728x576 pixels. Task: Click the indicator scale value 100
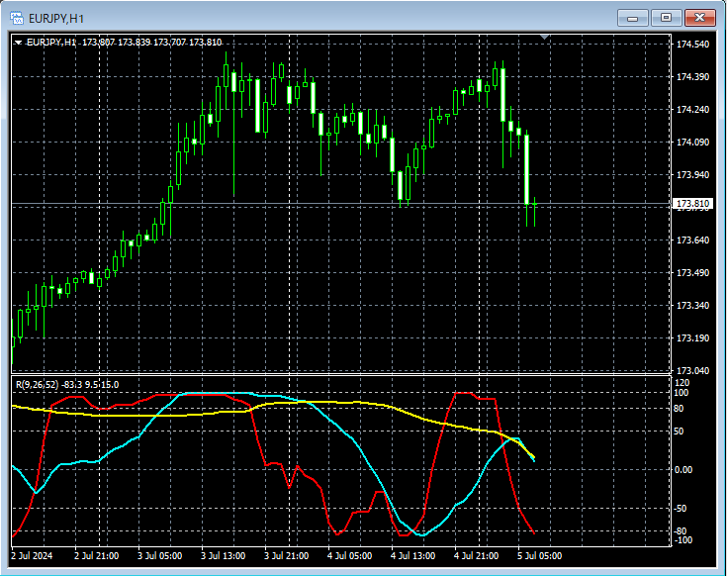[x=682, y=393]
